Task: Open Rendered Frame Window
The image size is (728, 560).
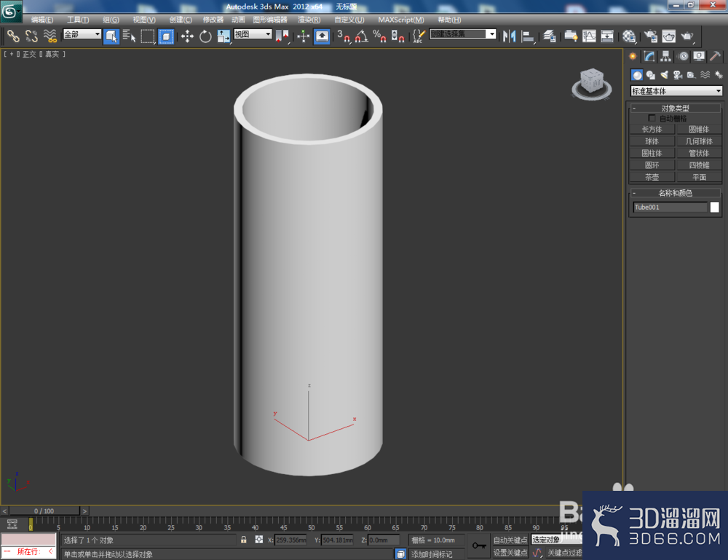Action: pyautogui.click(x=668, y=36)
